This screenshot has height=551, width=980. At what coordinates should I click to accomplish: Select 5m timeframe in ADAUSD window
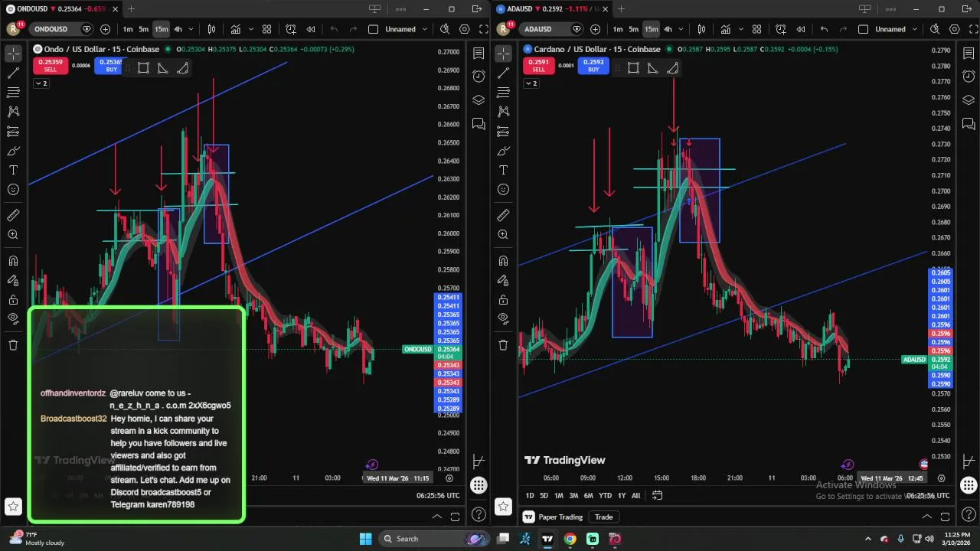click(x=634, y=29)
